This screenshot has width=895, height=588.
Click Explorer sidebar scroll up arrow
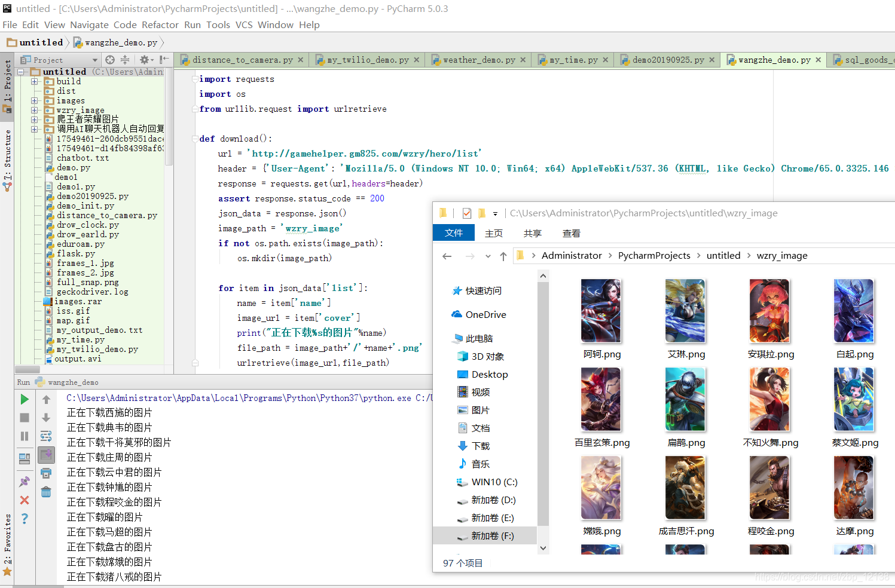pos(543,276)
